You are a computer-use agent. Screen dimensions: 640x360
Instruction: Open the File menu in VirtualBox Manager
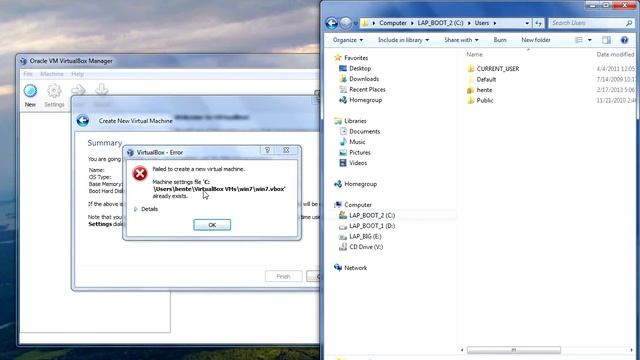click(x=28, y=74)
